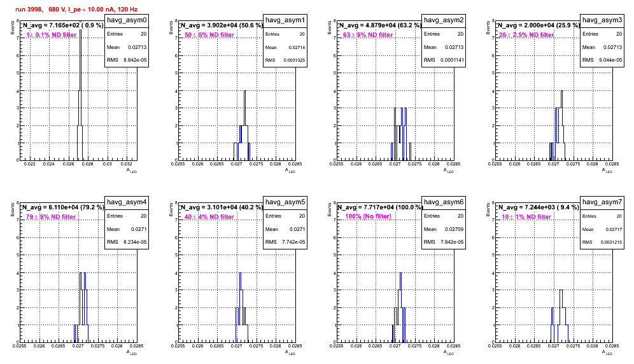This screenshot has width=634, height=364.
Task: Click Mean 0.02709 in havg_asym6 box
Action: coord(444,229)
